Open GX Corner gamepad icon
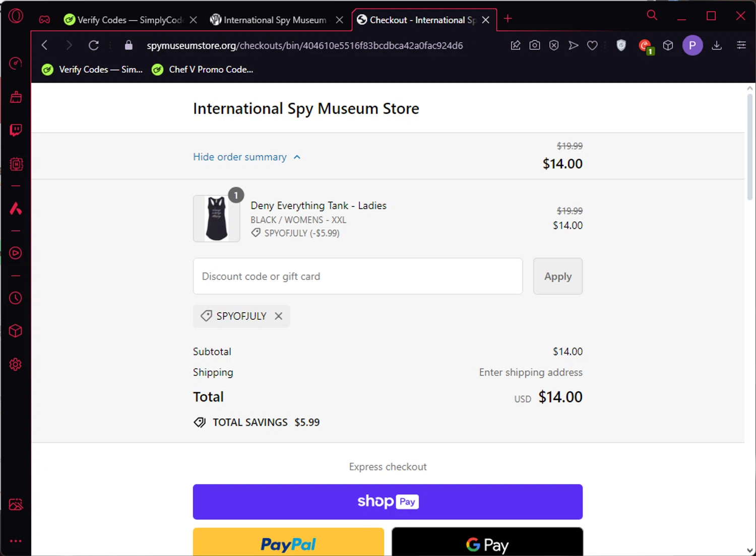 45,20
